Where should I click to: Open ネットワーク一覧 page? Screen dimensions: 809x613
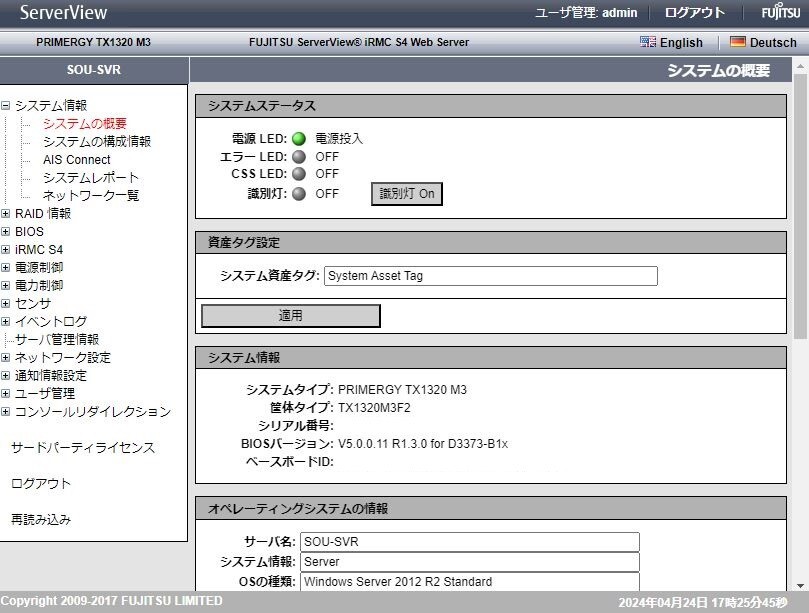91,196
